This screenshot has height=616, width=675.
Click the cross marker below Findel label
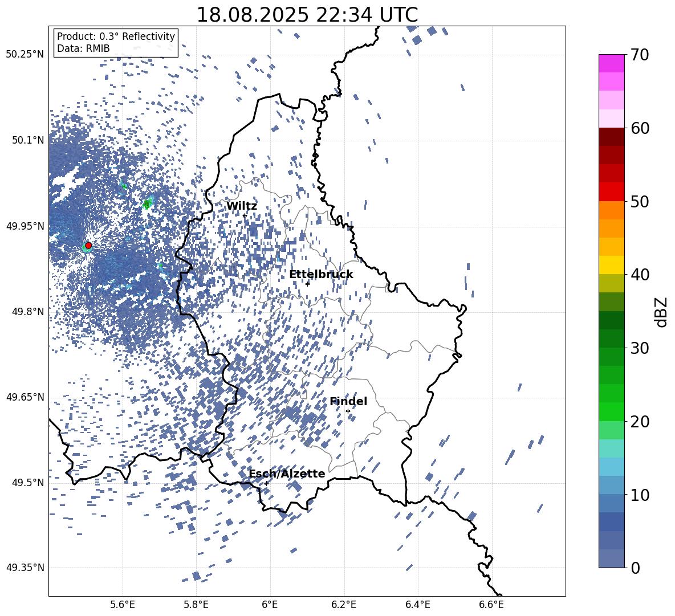tap(348, 411)
